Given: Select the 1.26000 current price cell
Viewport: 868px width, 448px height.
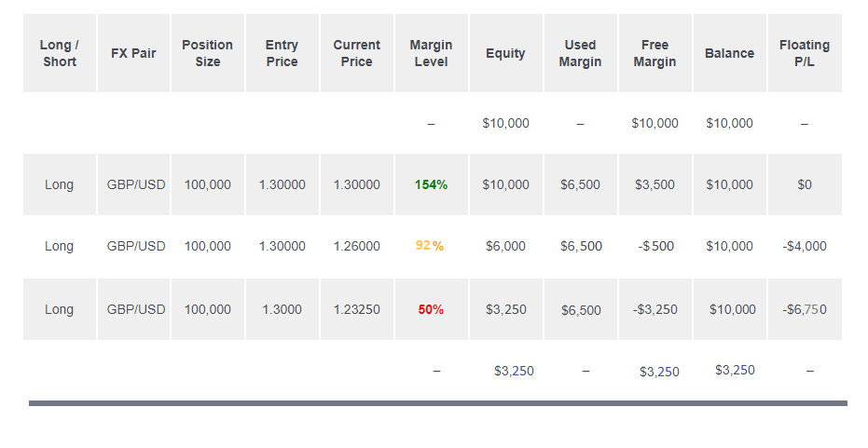Looking at the screenshot, I should tap(357, 246).
